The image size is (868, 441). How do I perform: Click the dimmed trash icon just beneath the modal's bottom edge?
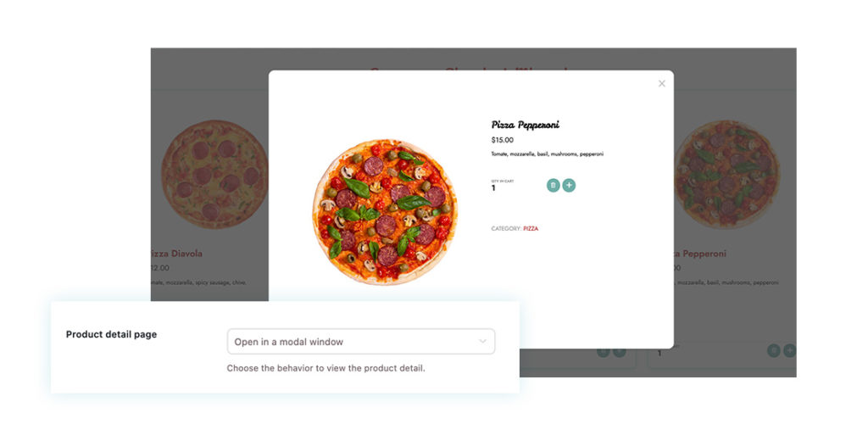point(604,351)
